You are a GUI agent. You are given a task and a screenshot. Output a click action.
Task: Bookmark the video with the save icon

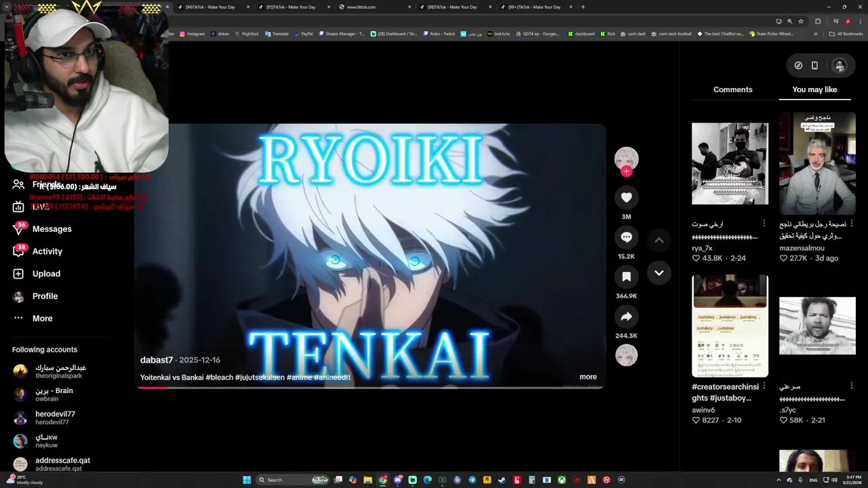[627, 277]
